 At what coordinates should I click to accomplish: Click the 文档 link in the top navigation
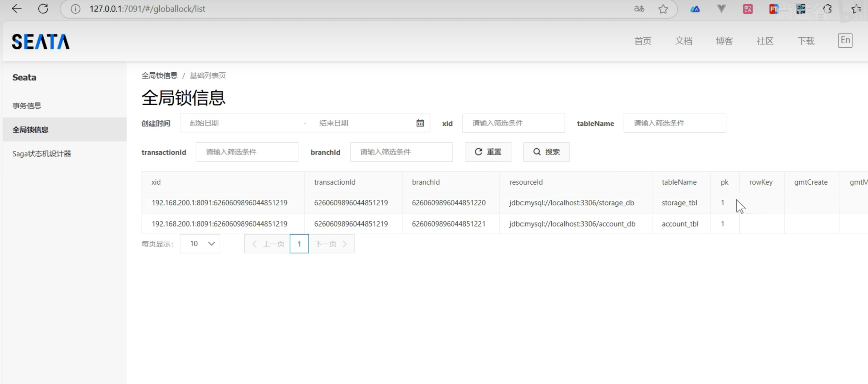coord(683,41)
